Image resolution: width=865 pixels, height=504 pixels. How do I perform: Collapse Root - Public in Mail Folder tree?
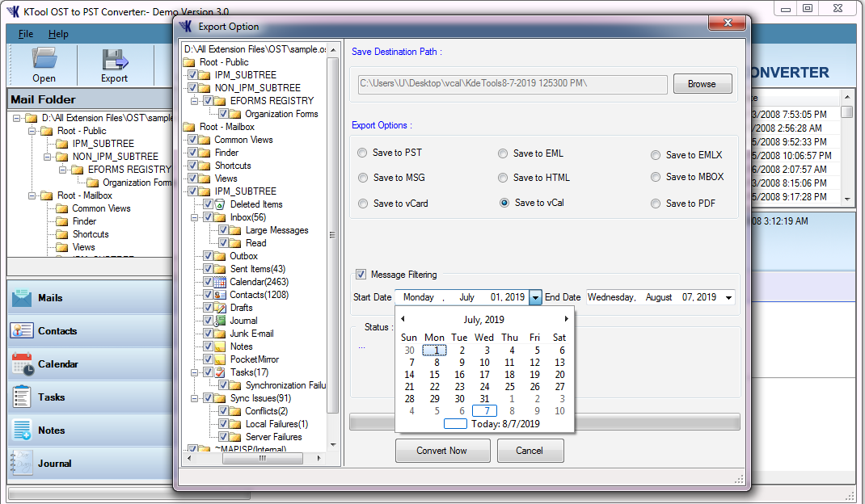[32, 131]
